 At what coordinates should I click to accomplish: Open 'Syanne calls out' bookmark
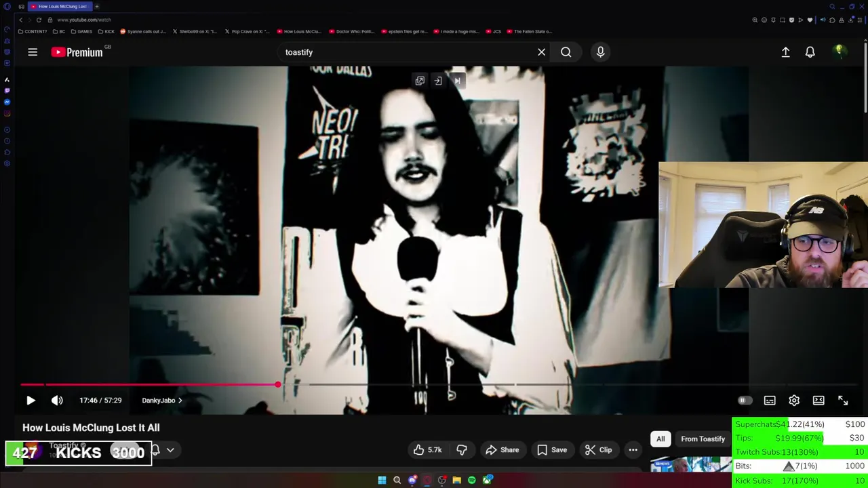coord(143,31)
